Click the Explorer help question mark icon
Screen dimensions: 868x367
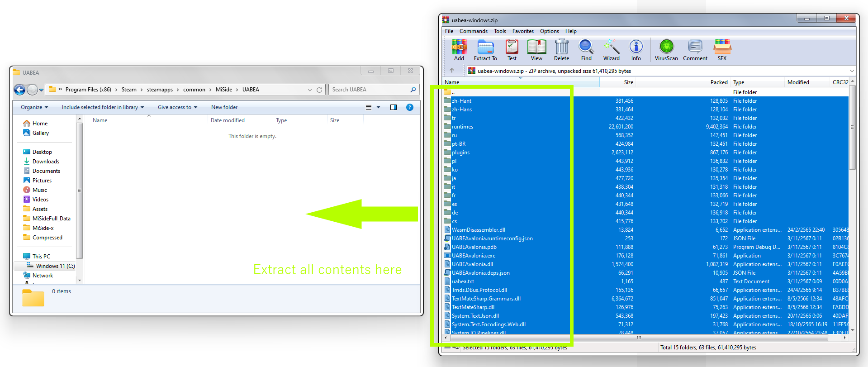pyautogui.click(x=410, y=107)
